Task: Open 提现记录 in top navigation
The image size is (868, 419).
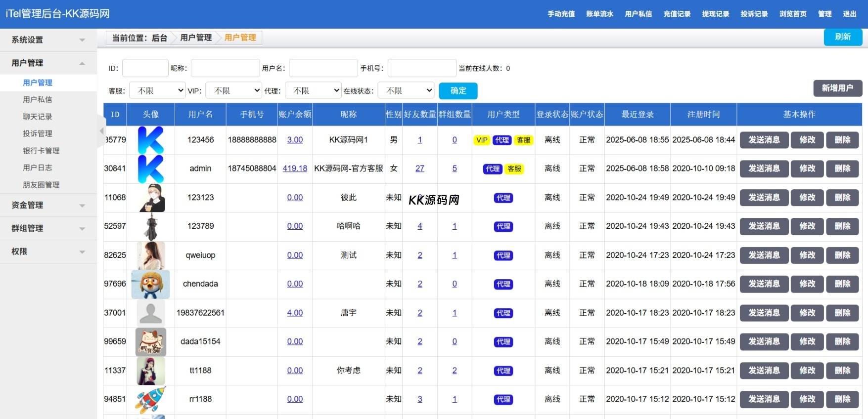Action: [716, 14]
